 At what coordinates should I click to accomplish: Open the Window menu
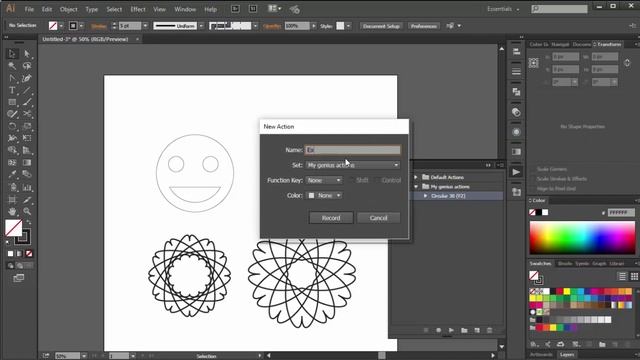point(185,9)
